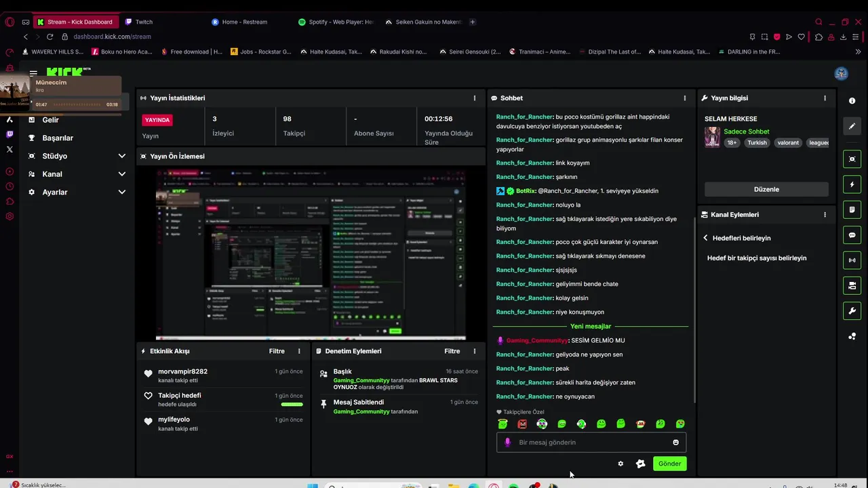Open chat settings gear icon

coord(620,464)
